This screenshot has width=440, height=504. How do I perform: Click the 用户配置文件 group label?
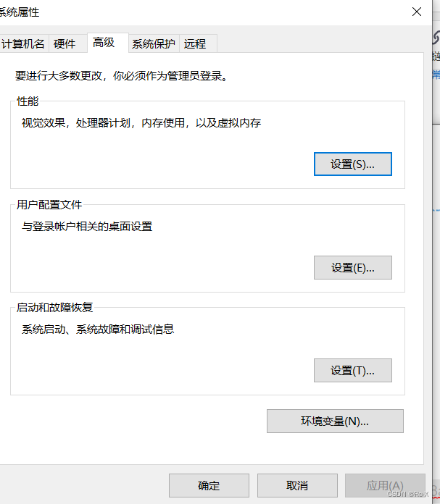49,204
